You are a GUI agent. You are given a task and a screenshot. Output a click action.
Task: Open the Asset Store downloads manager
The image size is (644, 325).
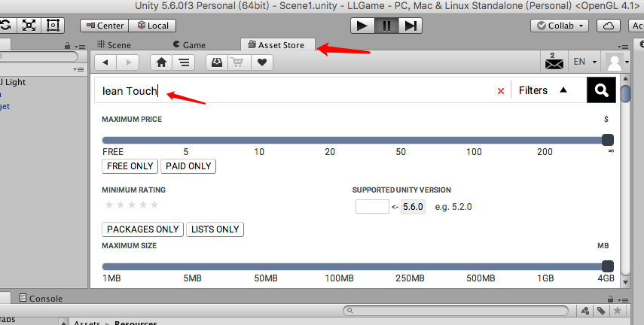(217, 62)
